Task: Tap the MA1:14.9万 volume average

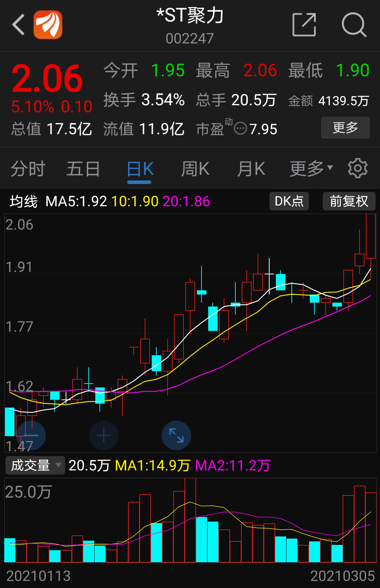Action: click(x=153, y=465)
